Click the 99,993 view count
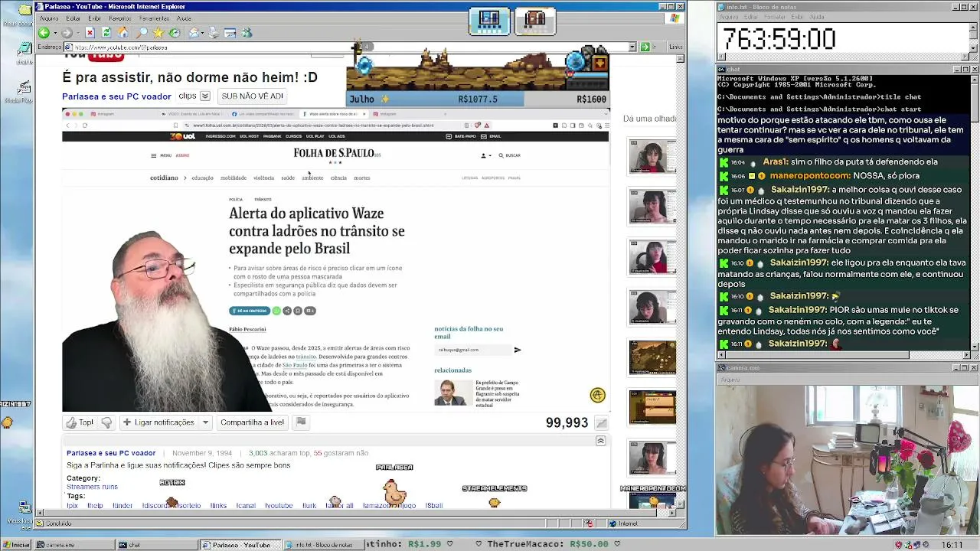 point(567,423)
